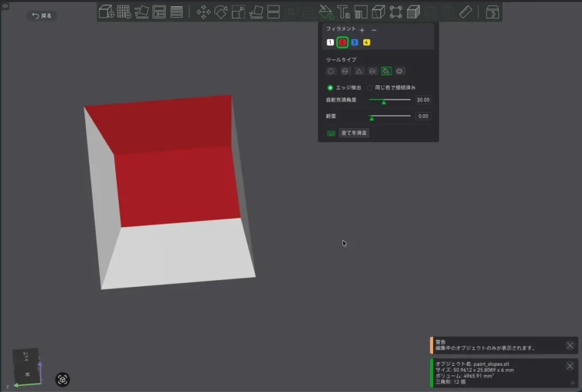Image resolution: width=582 pixels, height=392 pixels.
Task: Click the Add plate grid icon
Action: click(x=124, y=11)
